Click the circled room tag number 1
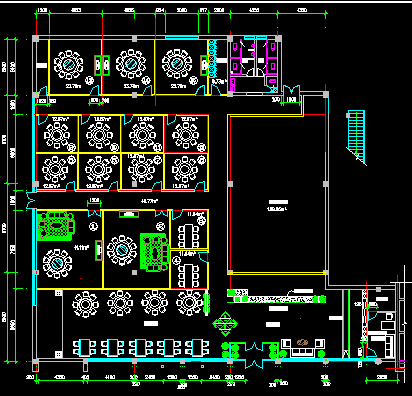This screenshot has height=396, width=412. click(93, 226)
